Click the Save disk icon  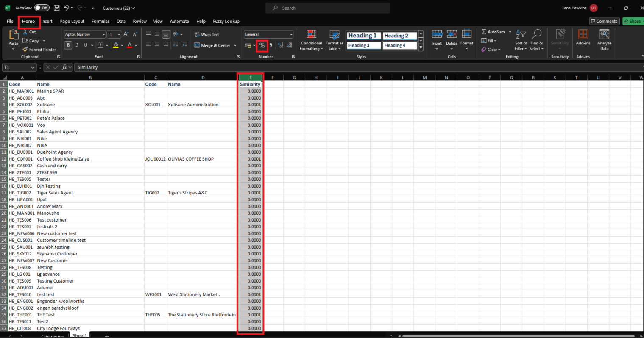57,8
